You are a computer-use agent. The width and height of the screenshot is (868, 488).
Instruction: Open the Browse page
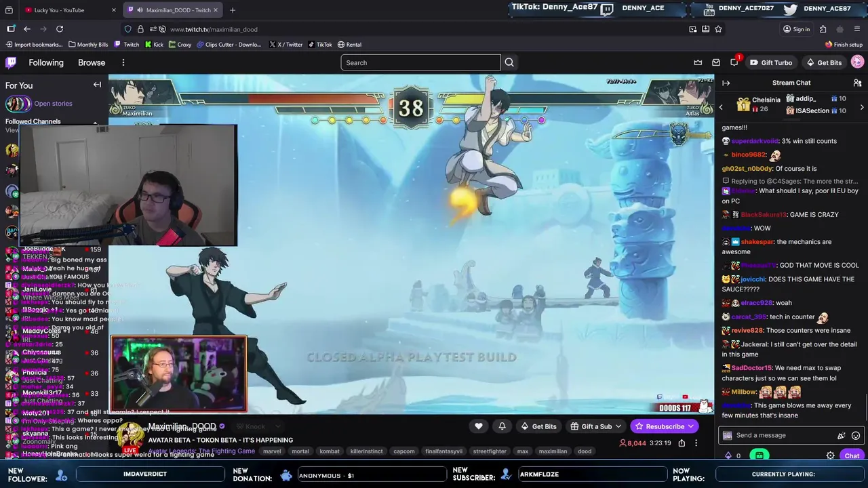pos(92,62)
